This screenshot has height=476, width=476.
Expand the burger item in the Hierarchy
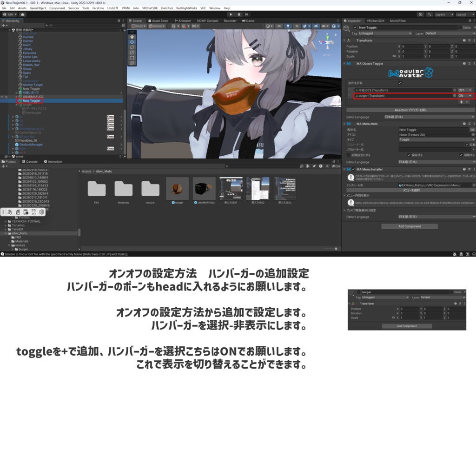[x=17, y=105]
